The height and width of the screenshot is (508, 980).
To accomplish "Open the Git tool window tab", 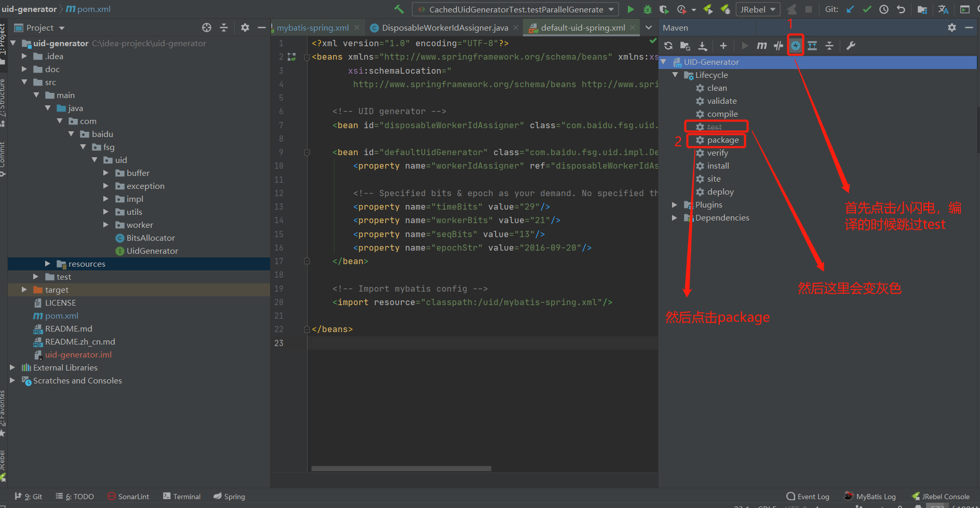I will pos(29,497).
